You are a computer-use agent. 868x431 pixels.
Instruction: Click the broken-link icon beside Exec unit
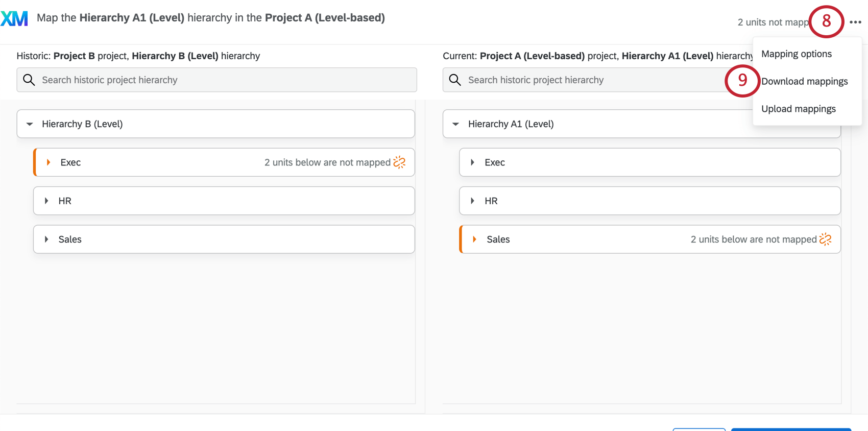(x=400, y=162)
